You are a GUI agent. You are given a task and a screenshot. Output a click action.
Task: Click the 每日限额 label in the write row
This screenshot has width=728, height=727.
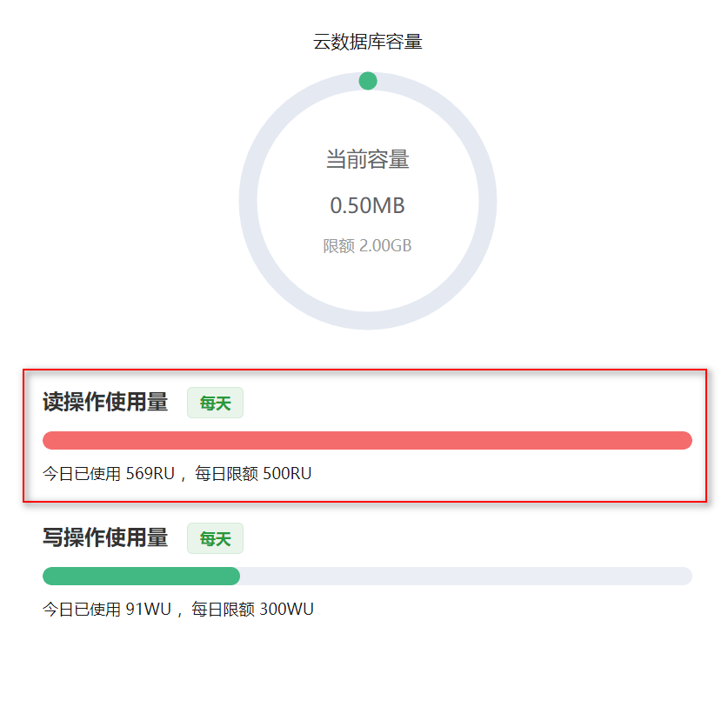coord(224,610)
